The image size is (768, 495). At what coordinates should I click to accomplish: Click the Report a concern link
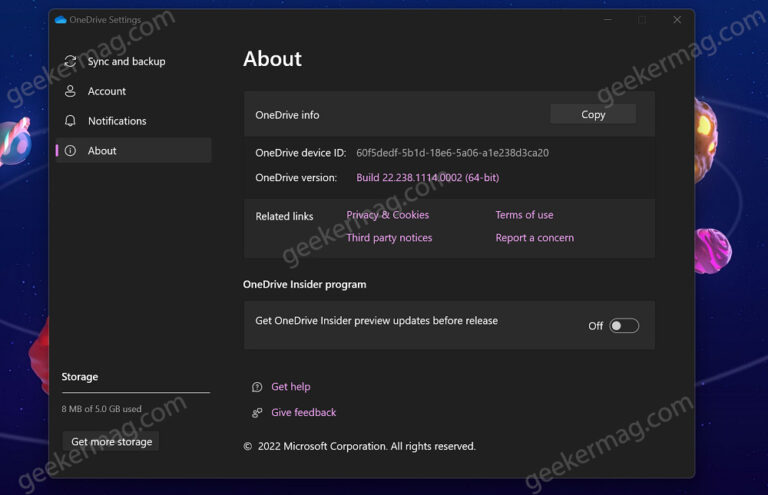[534, 238]
